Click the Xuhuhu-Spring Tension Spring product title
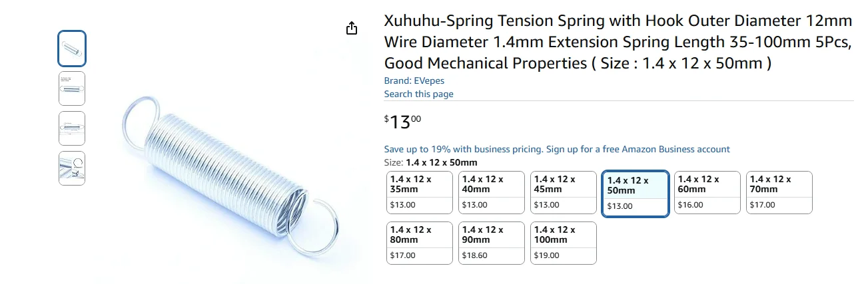 (618, 42)
